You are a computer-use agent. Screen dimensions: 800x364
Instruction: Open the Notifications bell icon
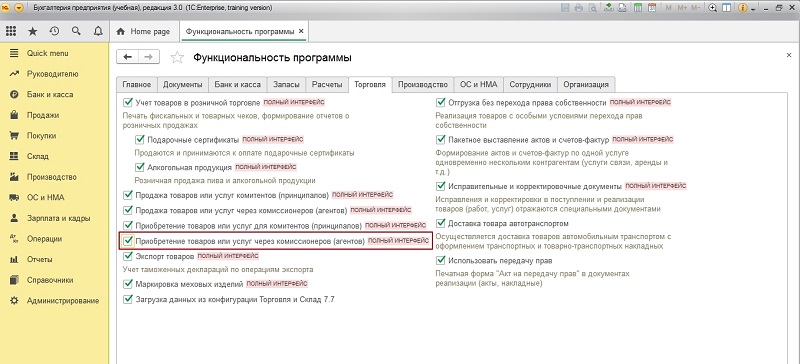(98, 32)
